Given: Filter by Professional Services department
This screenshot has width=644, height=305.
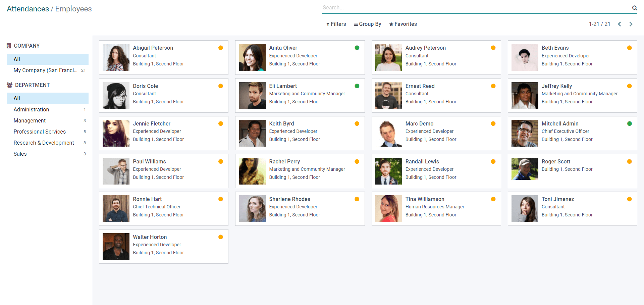Looking at the screenshot, I should [x=48, y=132].
